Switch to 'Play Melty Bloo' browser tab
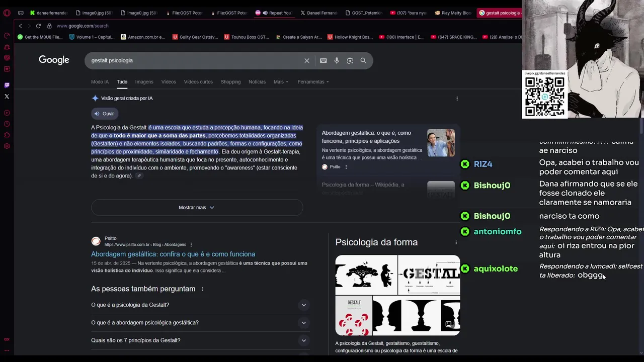644x362 pixels. point(453,13)
